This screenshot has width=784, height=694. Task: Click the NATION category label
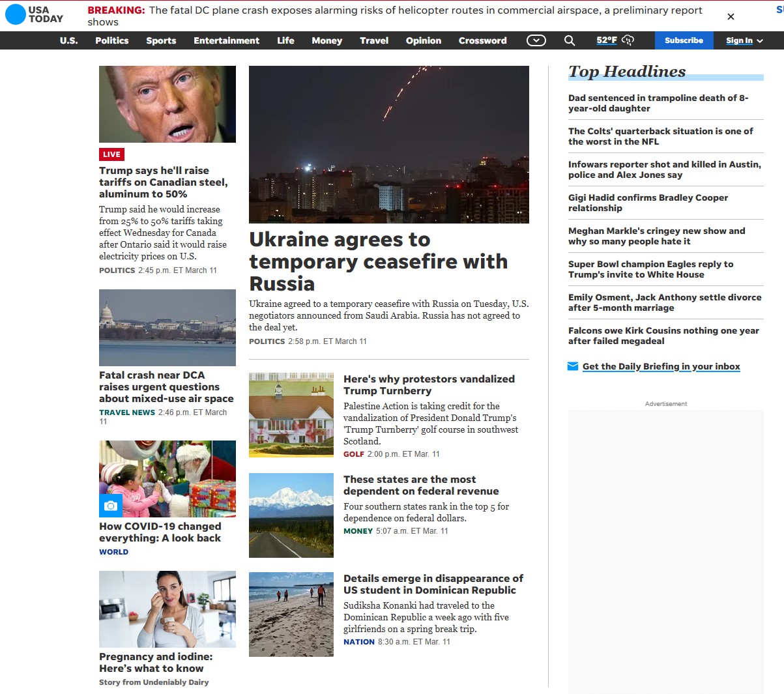(359, 642)
